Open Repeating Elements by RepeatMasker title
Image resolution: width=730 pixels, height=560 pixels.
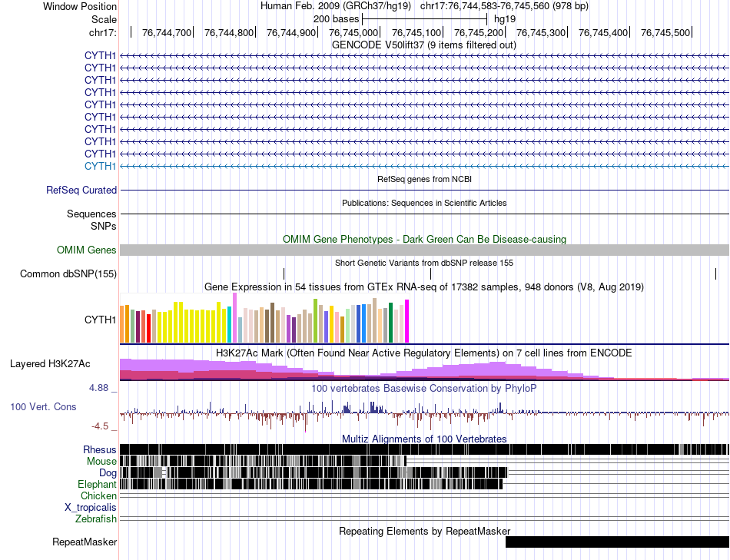425,531
